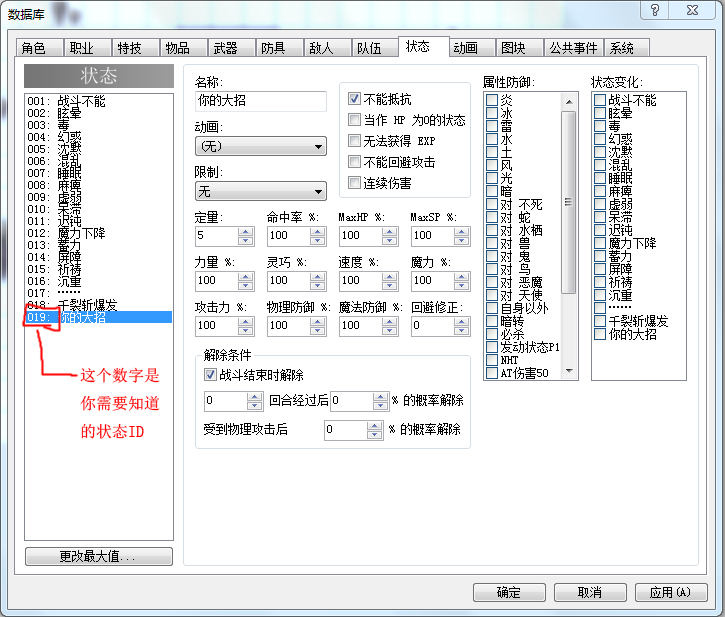725x617 pixels.
Task: Select state 016: 沉重
Action: click(x=99, y=281)
